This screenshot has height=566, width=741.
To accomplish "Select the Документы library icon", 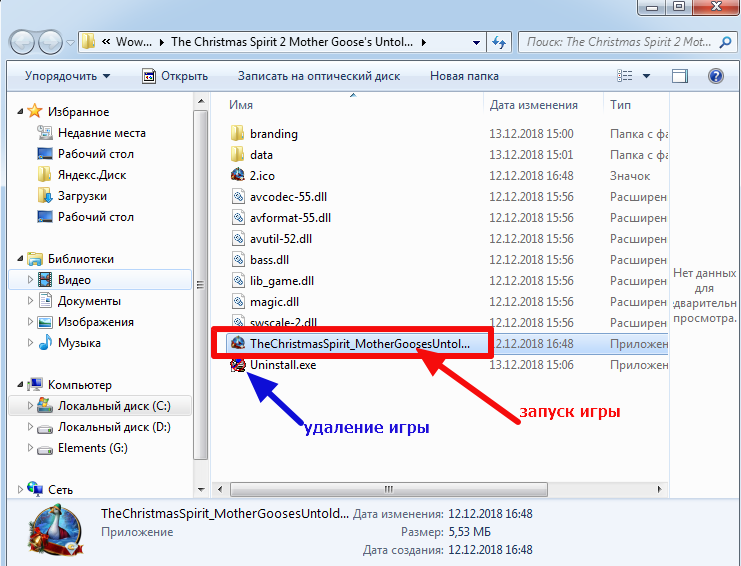I will coord(45,301).
